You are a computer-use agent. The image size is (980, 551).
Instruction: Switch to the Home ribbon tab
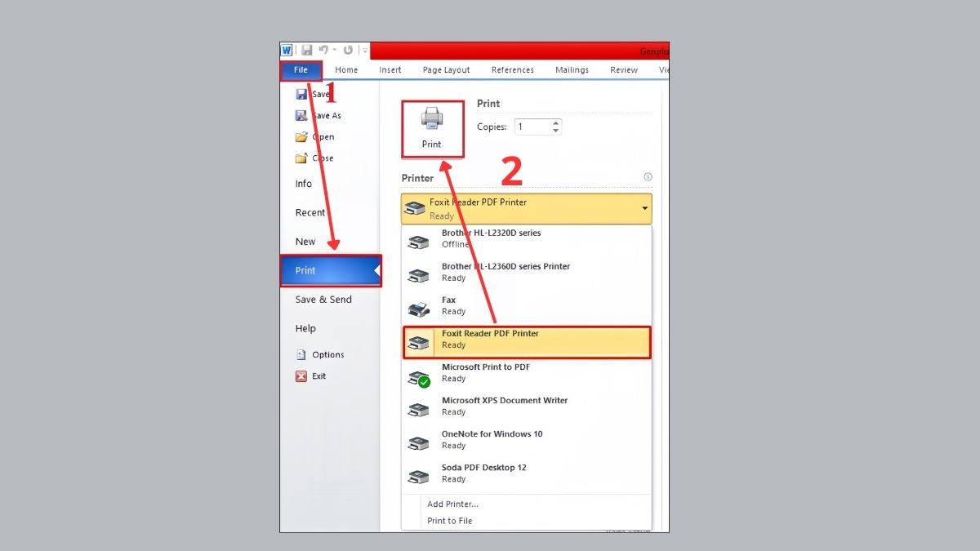click(346, 70)
